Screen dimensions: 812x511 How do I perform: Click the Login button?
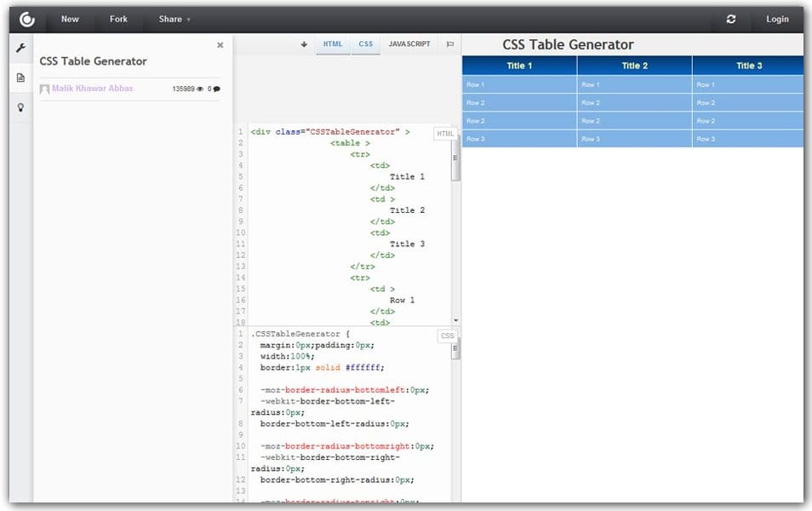pyautogui.click(x=777, y=19)
